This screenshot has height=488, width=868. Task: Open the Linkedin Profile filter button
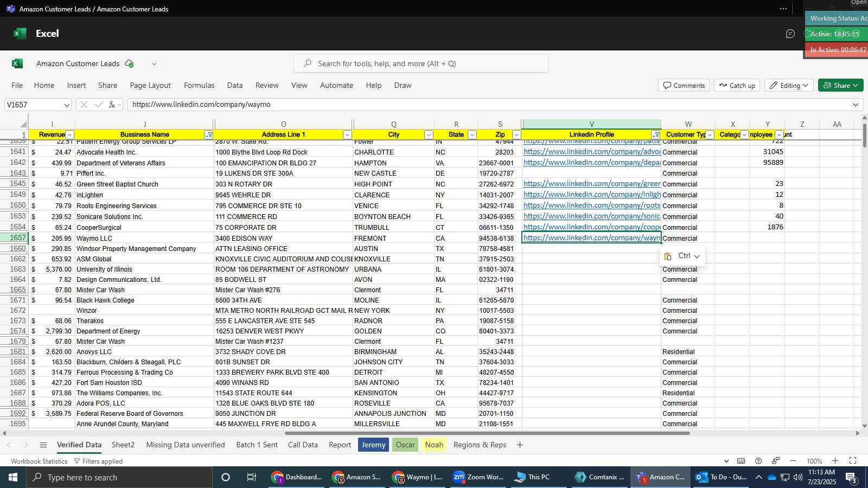(x=656, y=134)
